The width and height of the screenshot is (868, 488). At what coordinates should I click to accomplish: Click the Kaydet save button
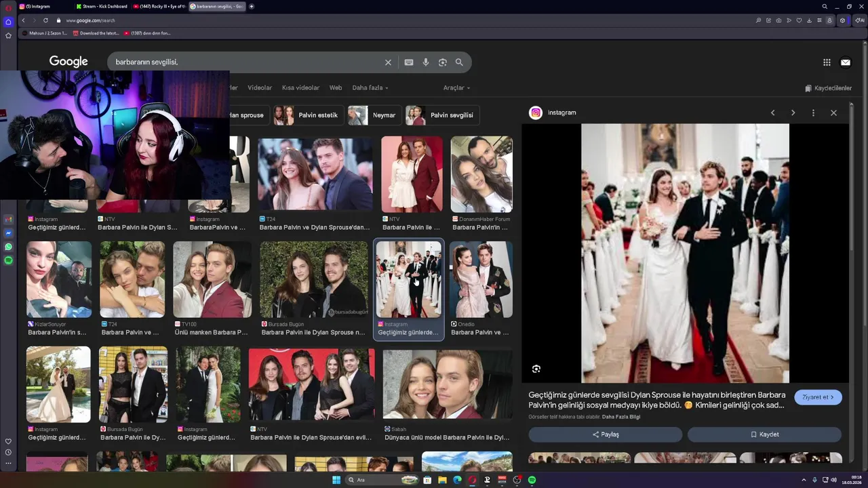point(764,434)
